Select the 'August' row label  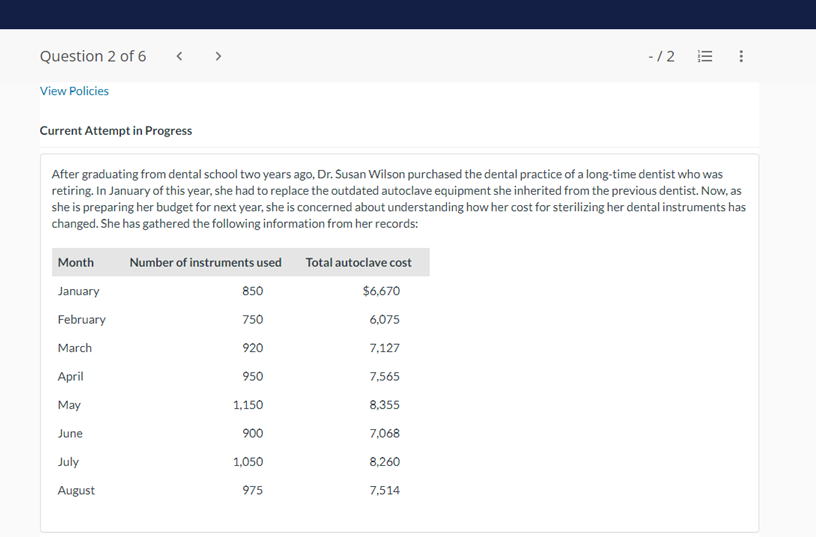76,491
